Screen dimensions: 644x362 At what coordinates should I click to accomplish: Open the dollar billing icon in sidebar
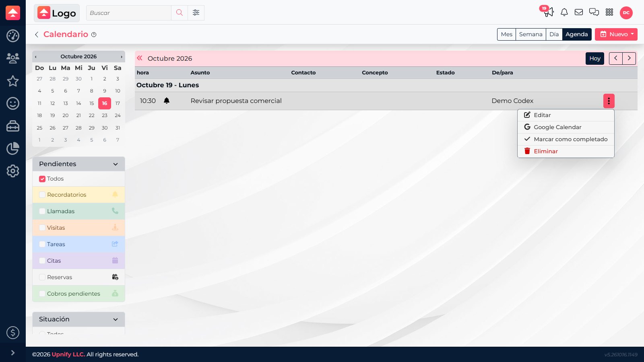tap(13, 333)
